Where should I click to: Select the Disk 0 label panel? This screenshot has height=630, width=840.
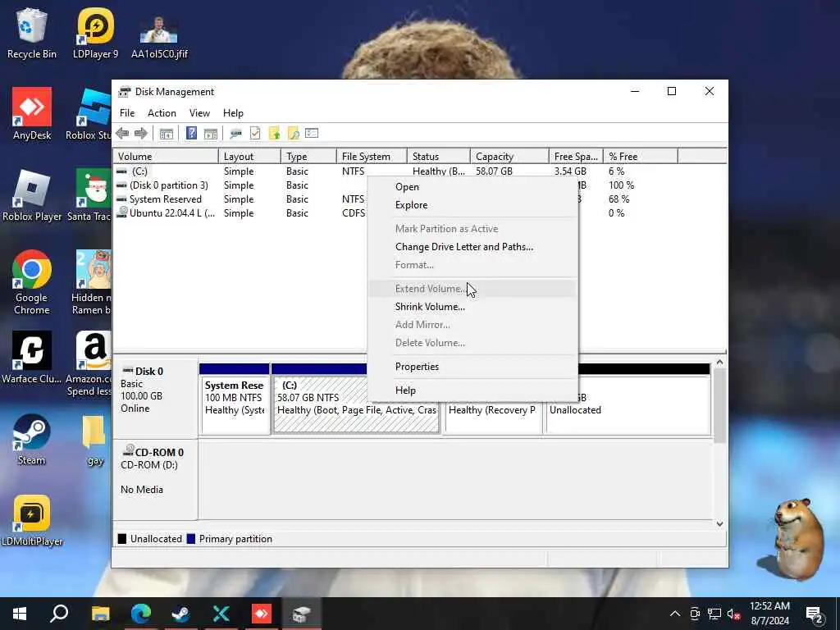155,398
